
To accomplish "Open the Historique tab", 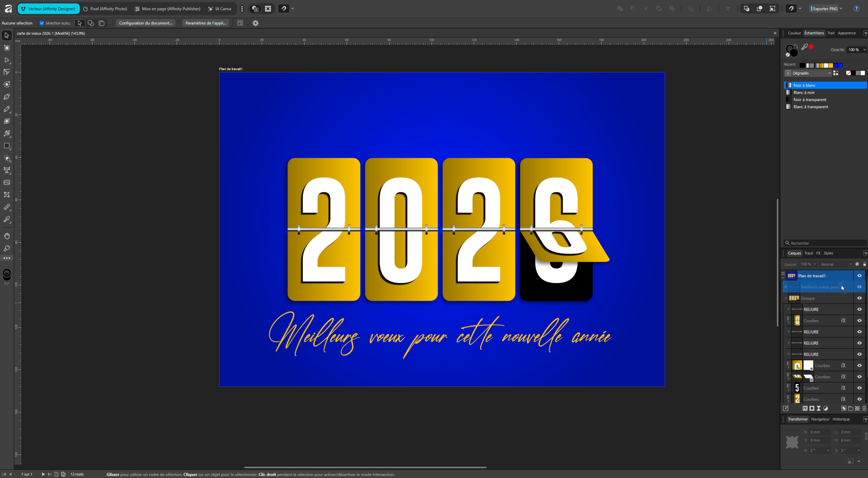I will (x=841, y=419).
